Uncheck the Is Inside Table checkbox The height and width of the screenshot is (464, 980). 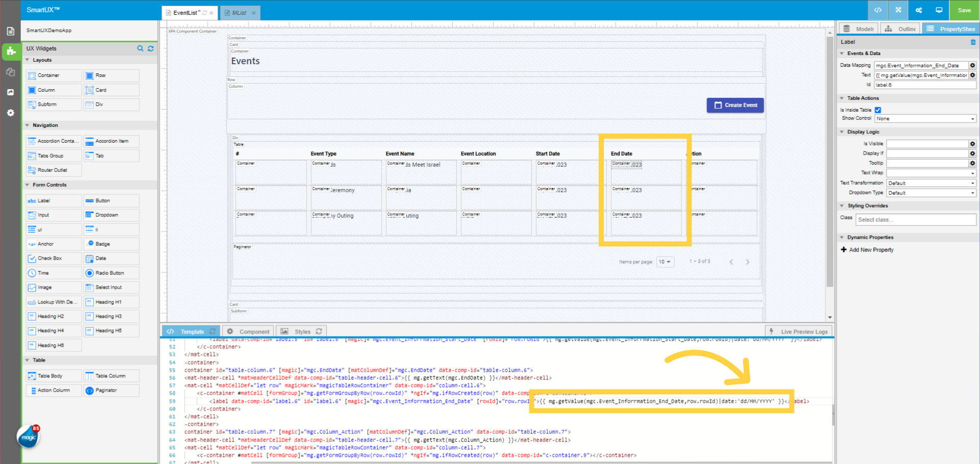click(878, 110)
